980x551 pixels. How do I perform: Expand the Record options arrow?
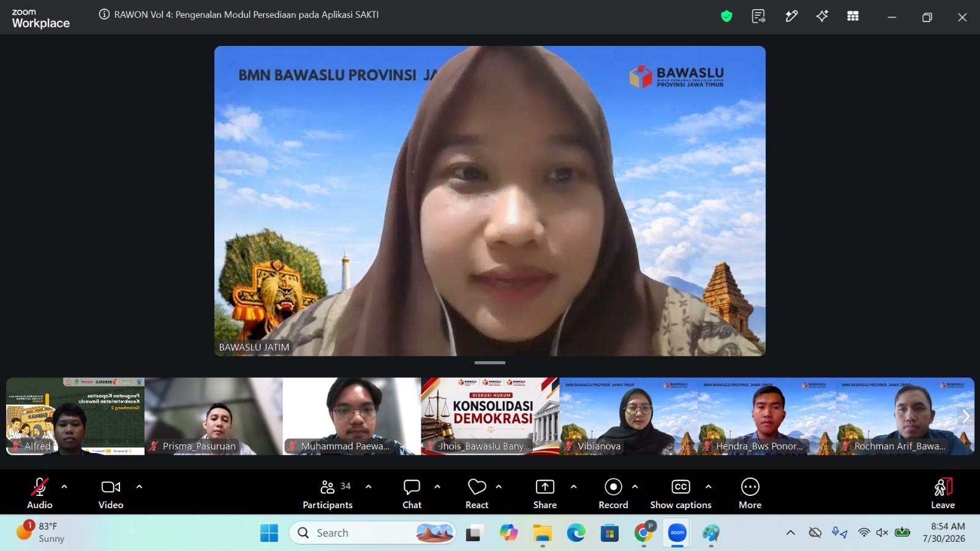[635, 487]
